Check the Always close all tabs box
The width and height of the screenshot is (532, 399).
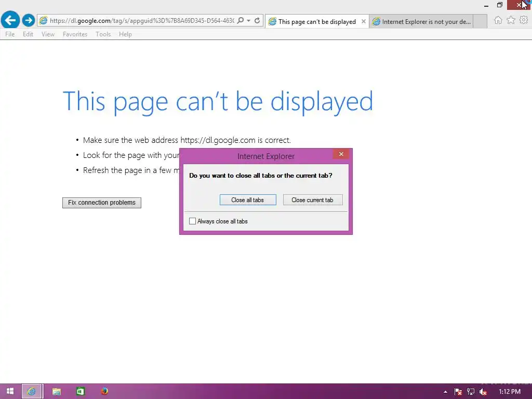click(192, 221)
